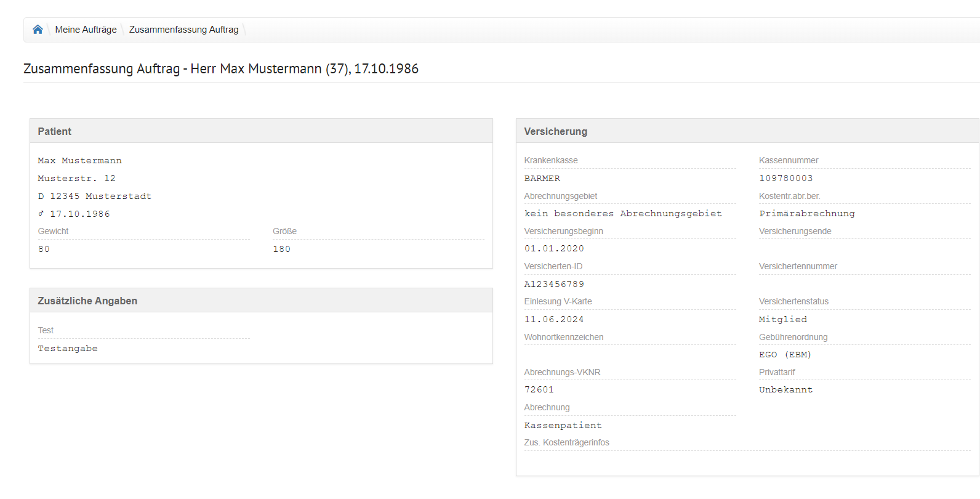
Task: Select the Gebührenordnung value EGO (EBM)
Action: [x=785, y=355]
